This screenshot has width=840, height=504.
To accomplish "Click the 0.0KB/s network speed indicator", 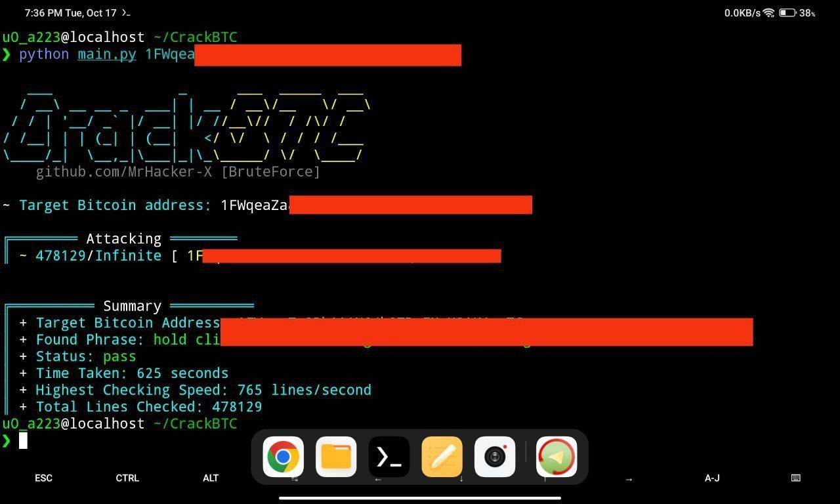I will [x=742, y=12].
